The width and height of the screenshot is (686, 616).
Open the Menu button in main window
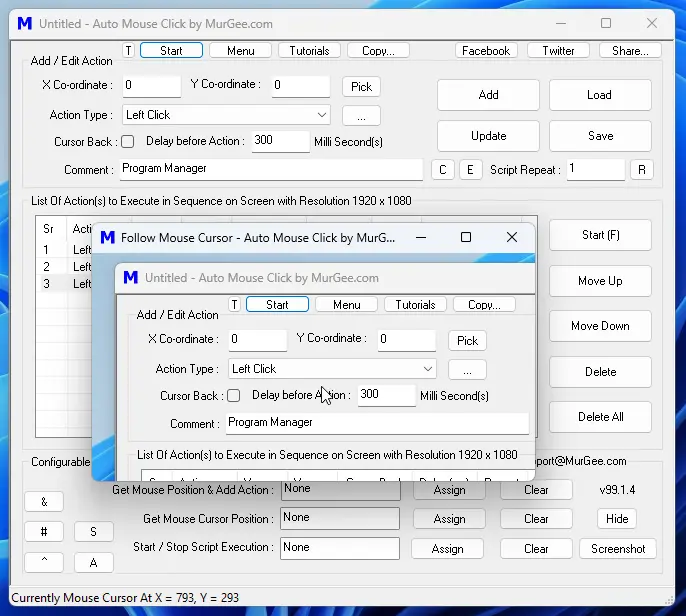tap(241, 51)
